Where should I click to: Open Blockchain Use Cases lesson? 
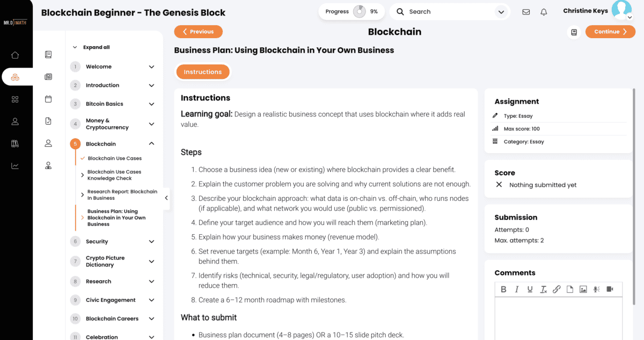pos(115,158)
